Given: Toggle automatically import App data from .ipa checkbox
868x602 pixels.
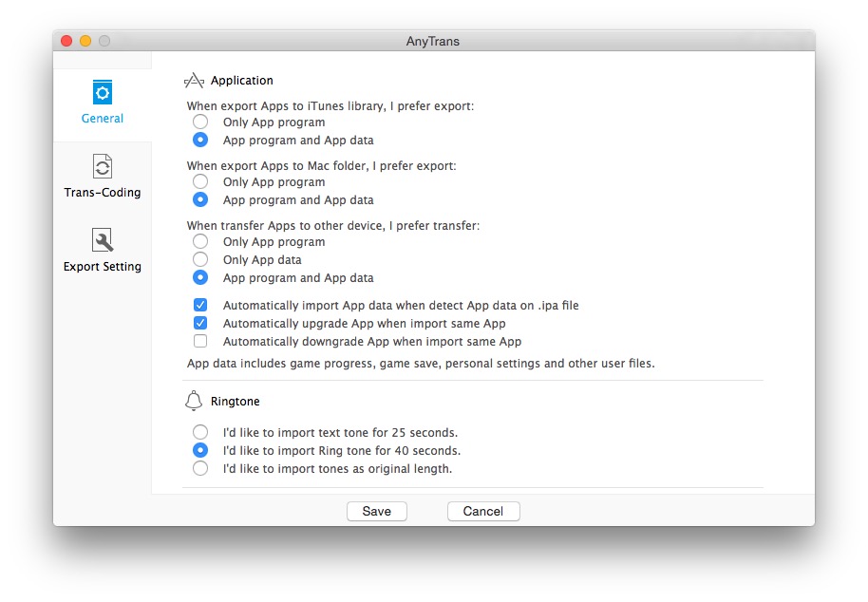Looking at the screenshot, I should coord(200,305).
